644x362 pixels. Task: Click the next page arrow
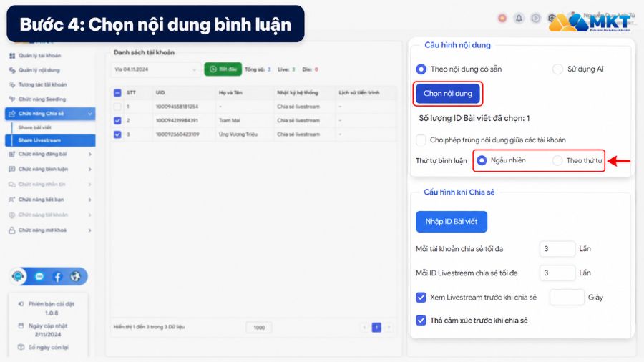(389, 327)
